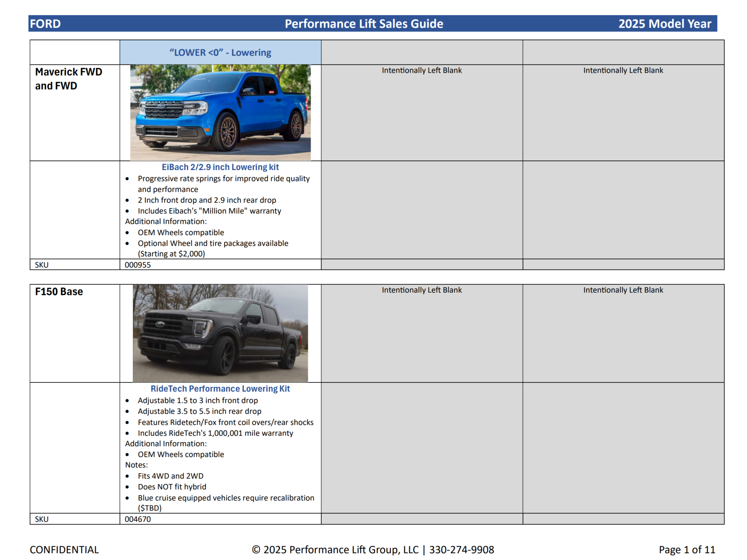Click the Ridetech/Fox front coil overs bullet
Screen dimensions: 747x560
(225, 422)
